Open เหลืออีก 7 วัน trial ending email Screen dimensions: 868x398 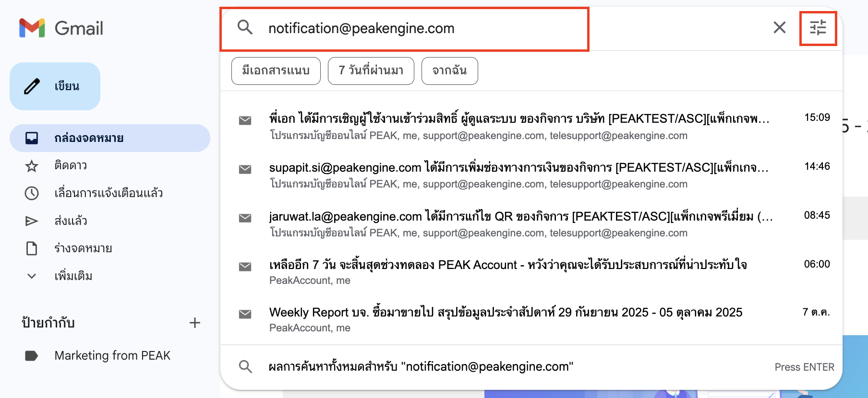[531, 272]
